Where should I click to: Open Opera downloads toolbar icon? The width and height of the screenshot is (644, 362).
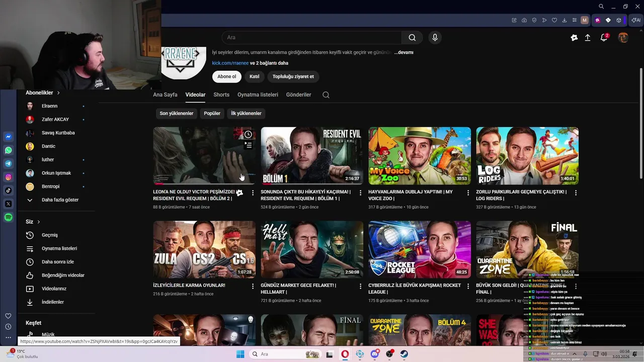(x=565, y=20)
